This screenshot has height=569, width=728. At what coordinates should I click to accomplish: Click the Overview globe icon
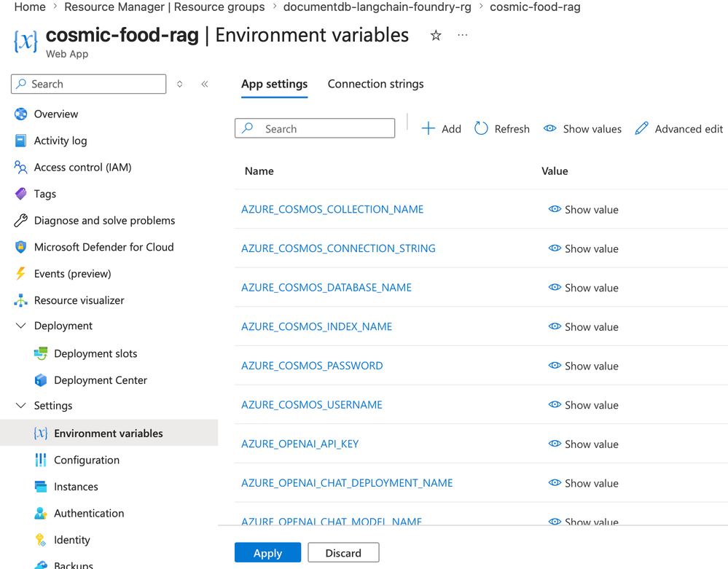20,114
